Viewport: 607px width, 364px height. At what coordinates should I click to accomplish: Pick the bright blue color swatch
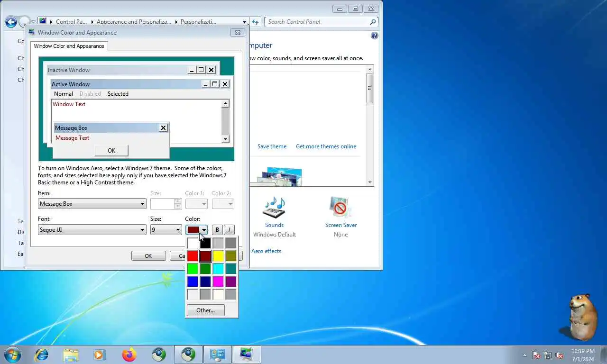tap(193, 282)
